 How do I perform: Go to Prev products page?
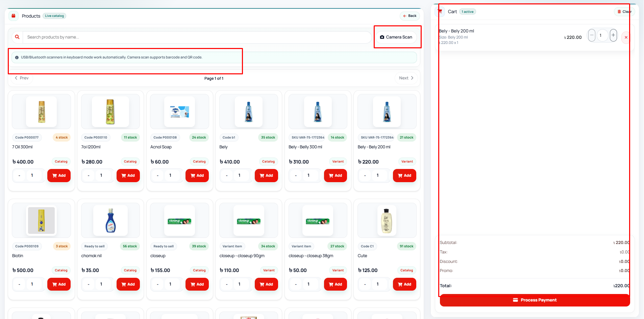coord(22,78)
